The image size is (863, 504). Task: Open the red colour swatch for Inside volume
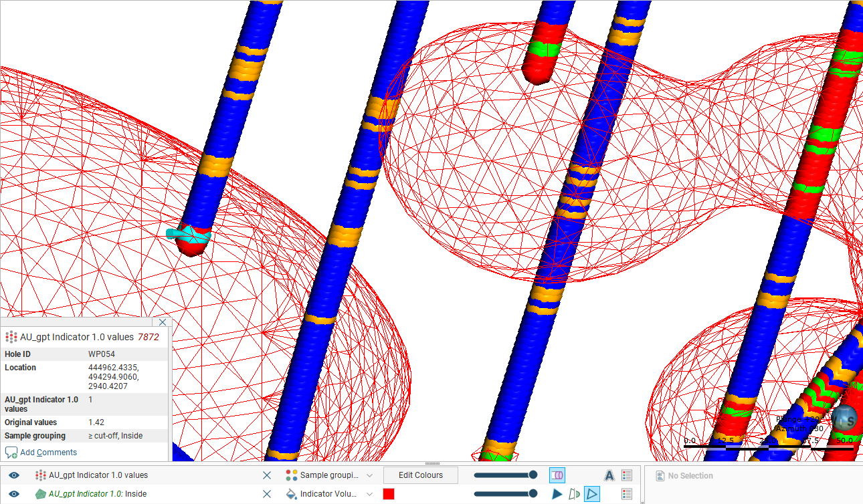[389, 494]
